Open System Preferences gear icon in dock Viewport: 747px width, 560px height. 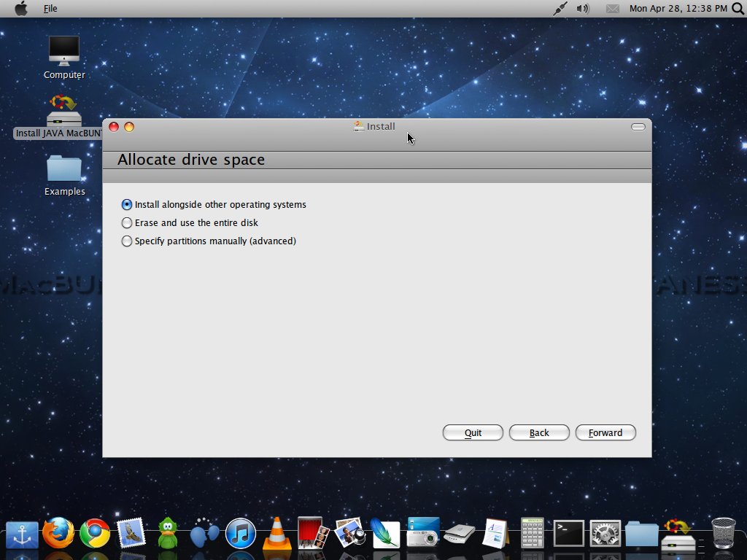coord(605,533)
